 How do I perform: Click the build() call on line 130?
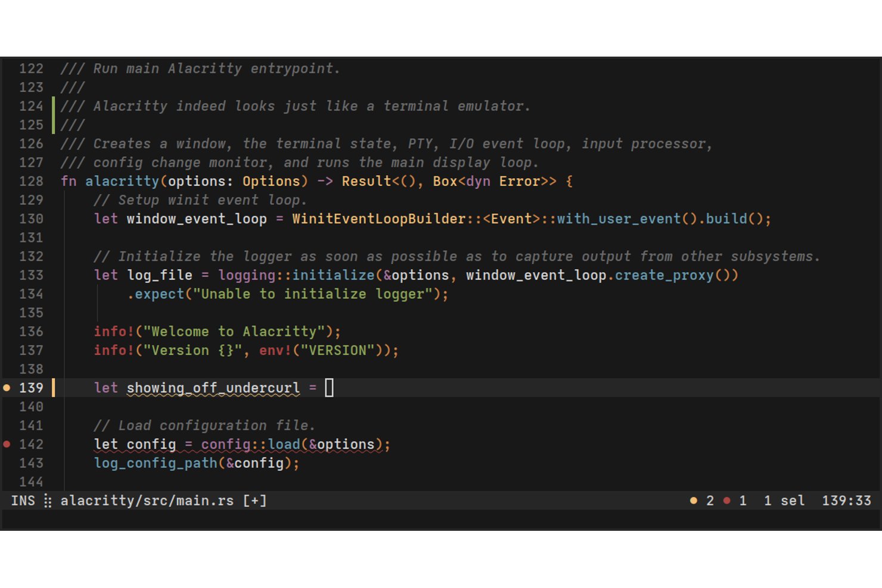(x=734, y=219)
